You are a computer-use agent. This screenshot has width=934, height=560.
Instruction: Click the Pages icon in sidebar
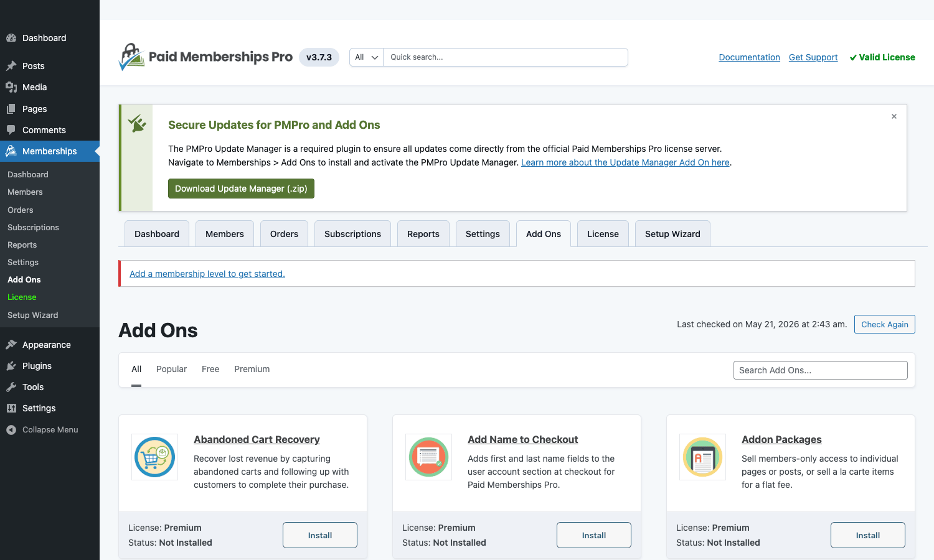[x=11, y=109]
